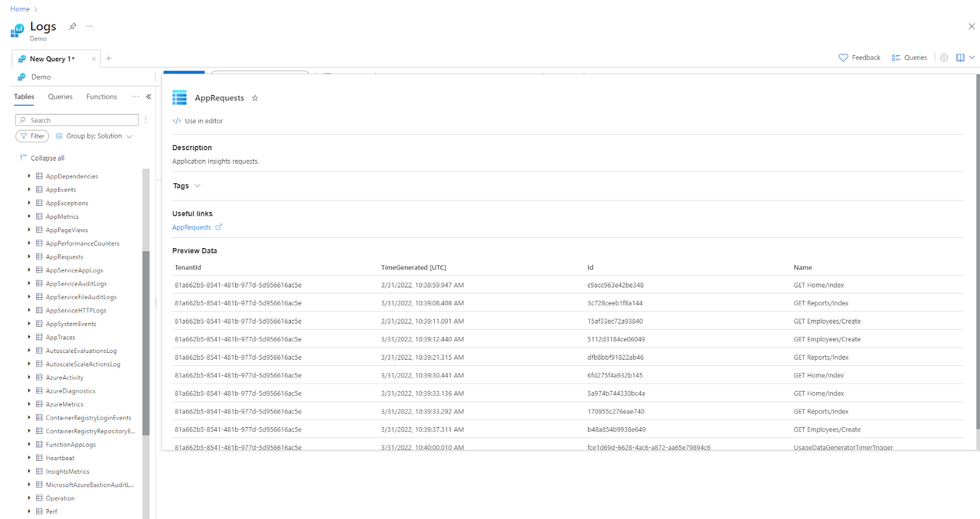Expand the AppMetrics table node

[x=29, y=216]
